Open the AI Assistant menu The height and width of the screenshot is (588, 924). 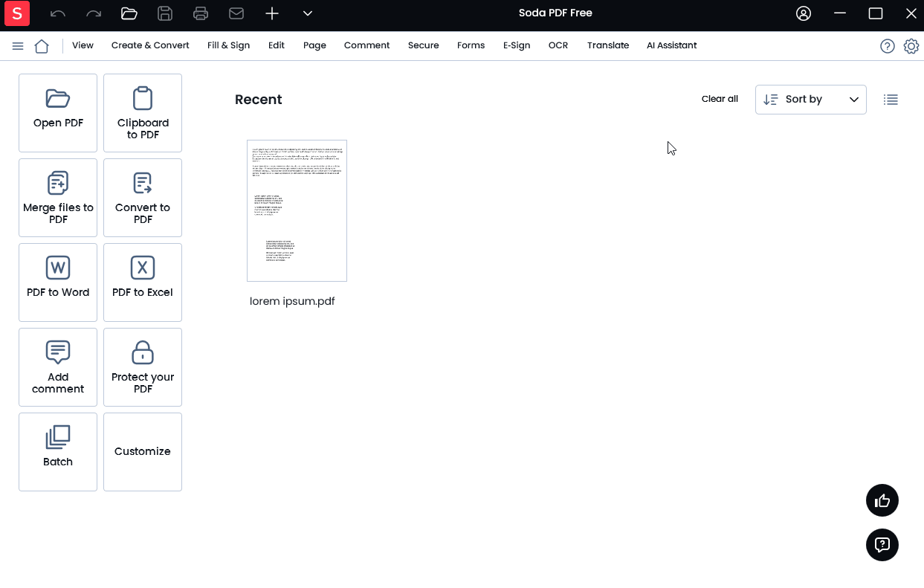(x=671, y=45)
